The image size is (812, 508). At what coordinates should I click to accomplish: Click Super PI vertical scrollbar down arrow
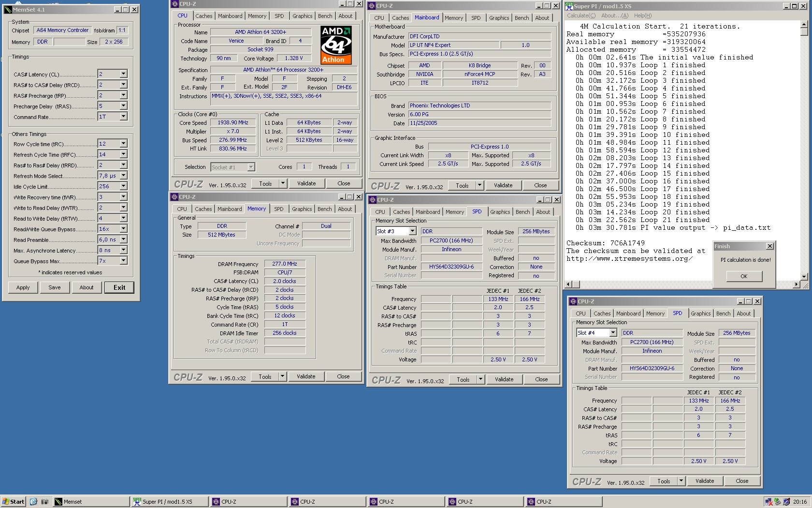[804, 277]
